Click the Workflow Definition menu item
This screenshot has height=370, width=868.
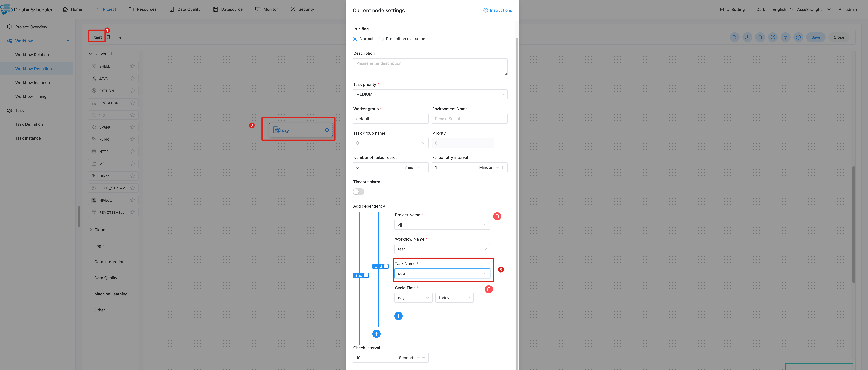pyautogui.click(x=33, y=69)
